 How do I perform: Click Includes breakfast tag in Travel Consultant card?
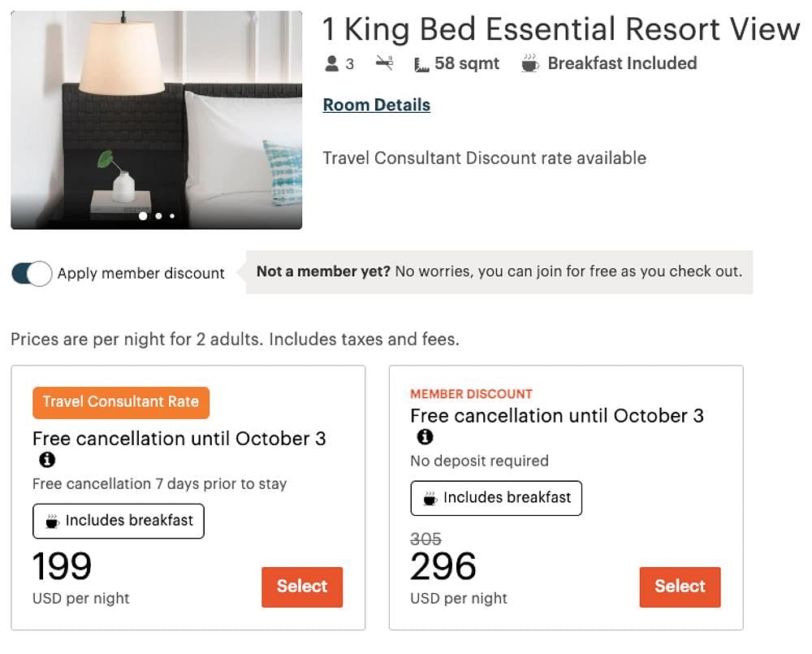(x=119, y=521)
